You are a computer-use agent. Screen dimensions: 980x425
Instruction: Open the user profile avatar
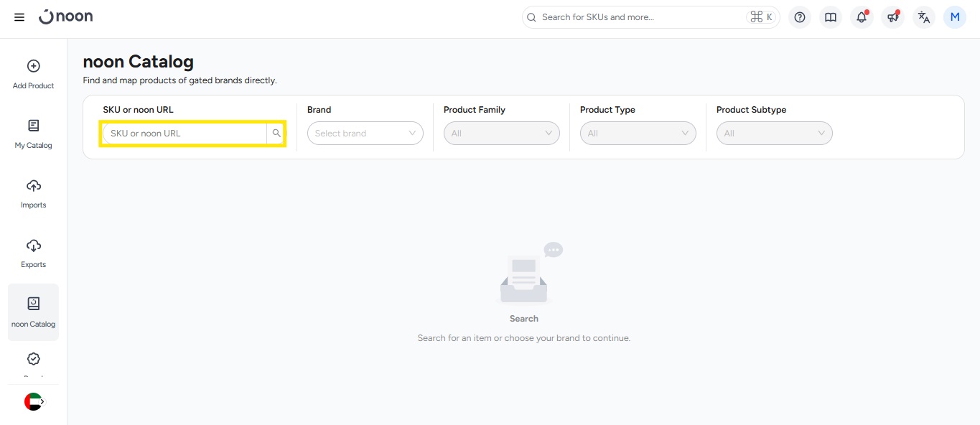pyautogui.click(x=955, y=17)
